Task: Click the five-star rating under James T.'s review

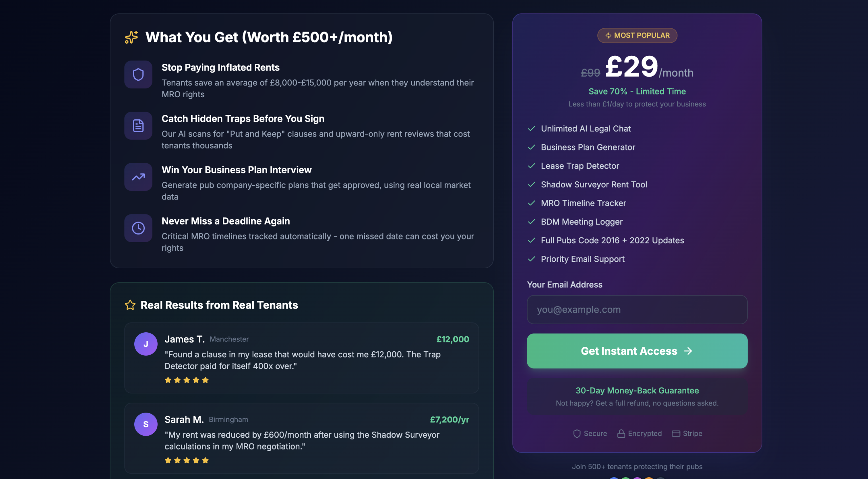Action: (x=186, y=380)
